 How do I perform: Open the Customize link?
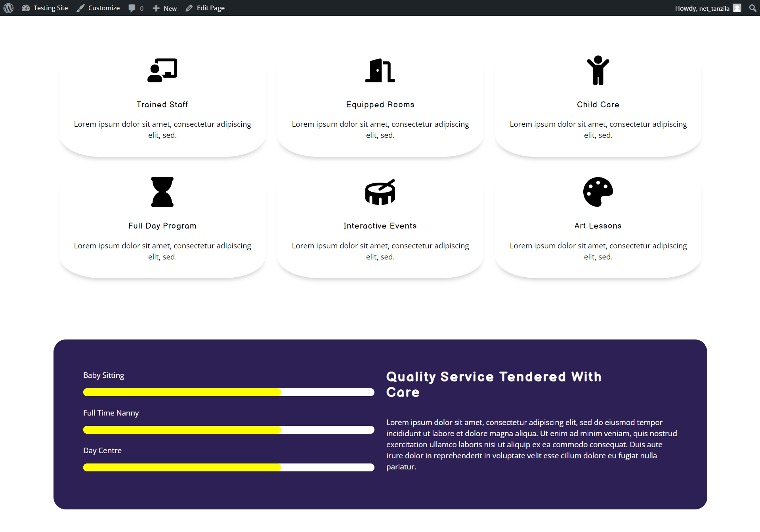[x=98, y=8]
